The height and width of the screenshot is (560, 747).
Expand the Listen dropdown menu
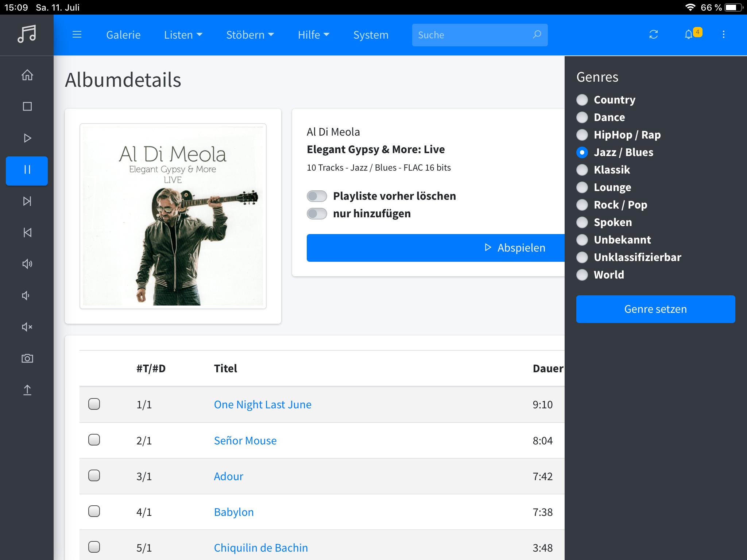point(183,35)
